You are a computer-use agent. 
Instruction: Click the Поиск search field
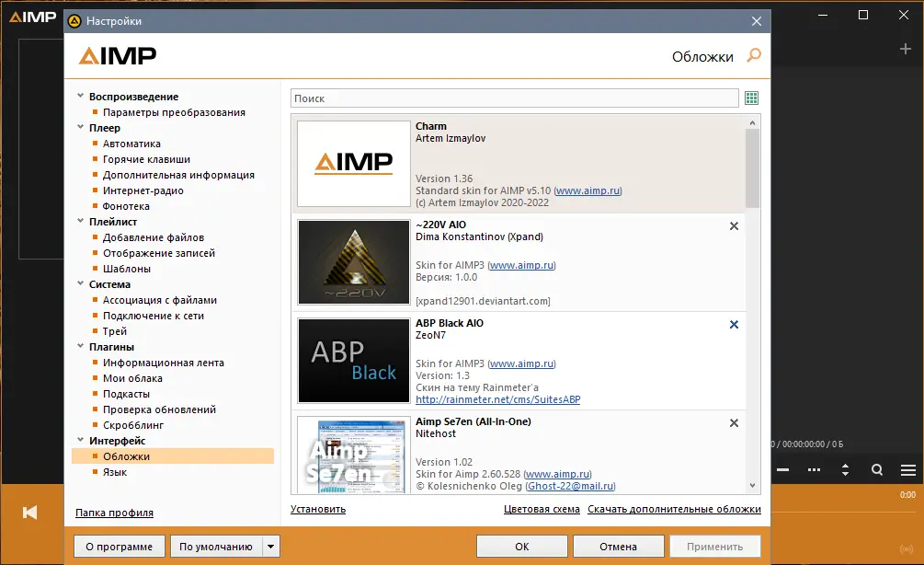tap(515, 98)
